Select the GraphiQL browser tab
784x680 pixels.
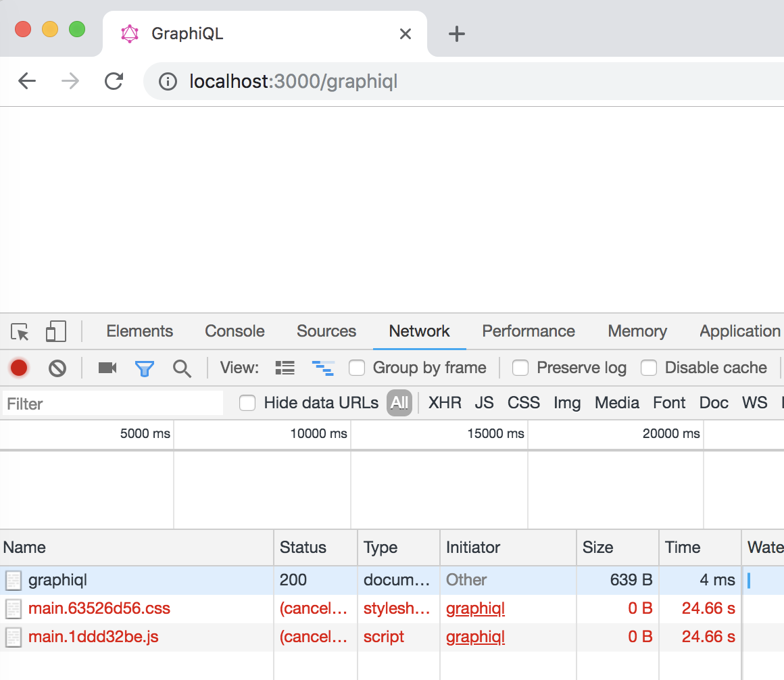pos(265,34)
